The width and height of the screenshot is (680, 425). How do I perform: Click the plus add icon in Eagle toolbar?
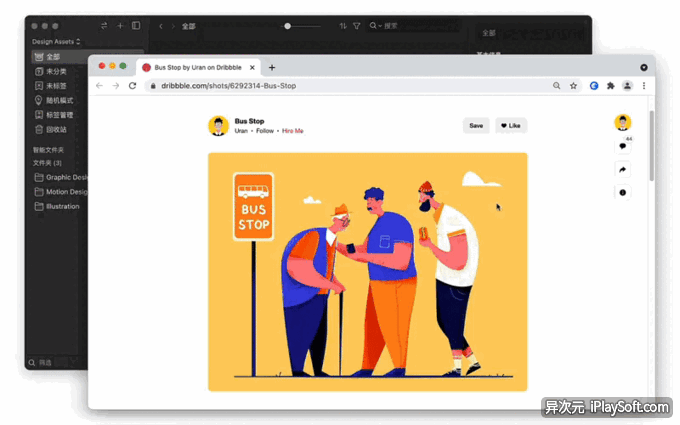pyautogui.click(x=120, y=26)
